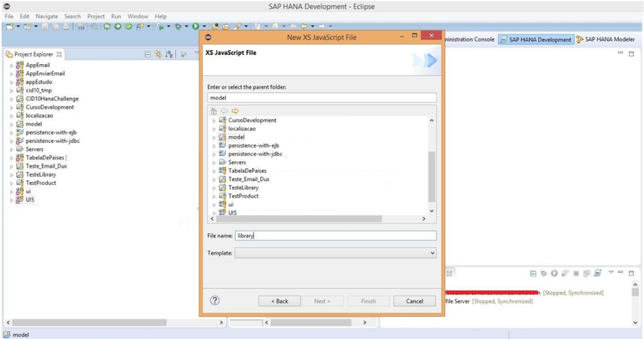Open the Navigate menu
This screenshot has height=339, width=644.
[x=47, y=16]
